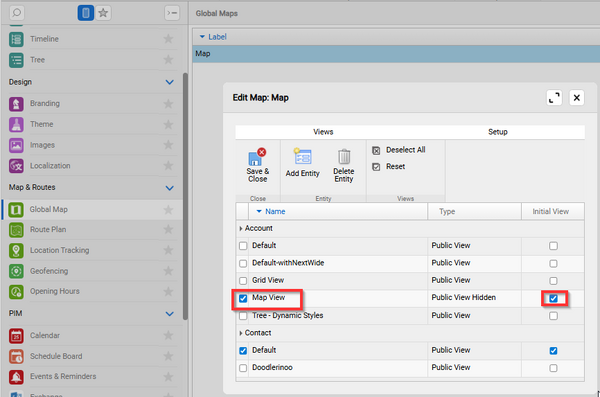This screenshot has height=397, width=600.
Task: Open Branding from the sidebar
Action: coord(16,103)
